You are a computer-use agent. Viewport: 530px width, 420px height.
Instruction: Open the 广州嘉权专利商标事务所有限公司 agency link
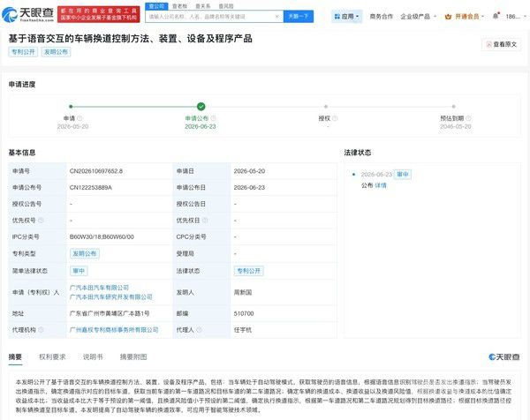point(114,330)
